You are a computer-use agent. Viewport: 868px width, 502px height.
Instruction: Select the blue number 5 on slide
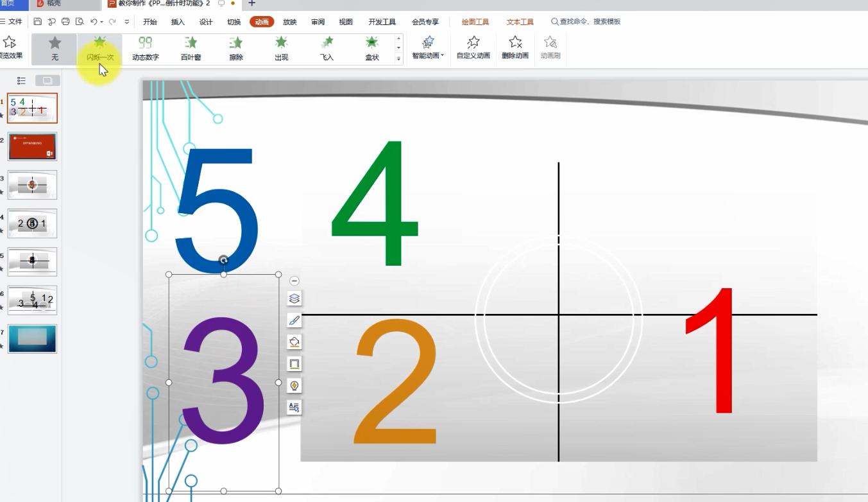click(217, 211)
